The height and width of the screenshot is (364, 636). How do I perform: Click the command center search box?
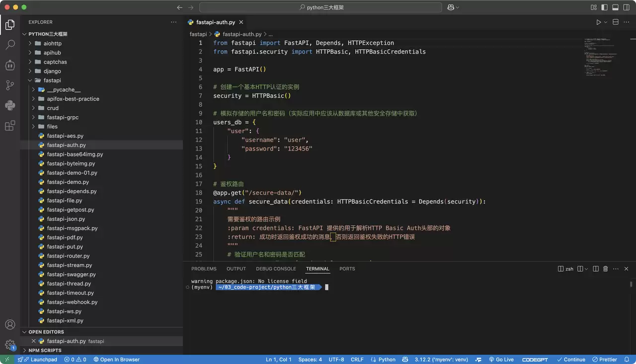point(320,7)
